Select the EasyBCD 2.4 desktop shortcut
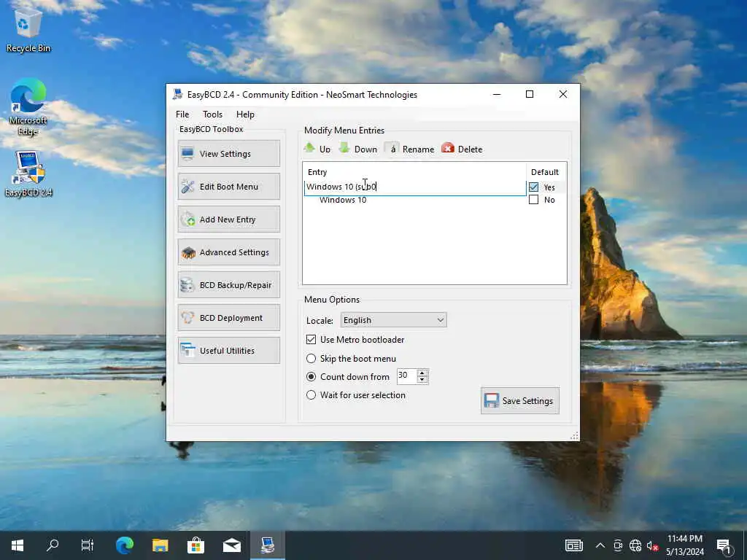 (28, 174)
